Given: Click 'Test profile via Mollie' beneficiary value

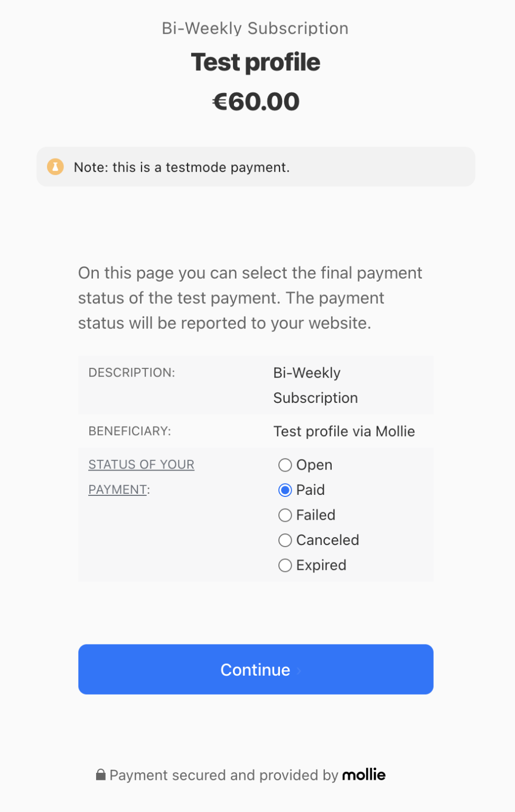Looking at the screenshot, I should 344,431.
